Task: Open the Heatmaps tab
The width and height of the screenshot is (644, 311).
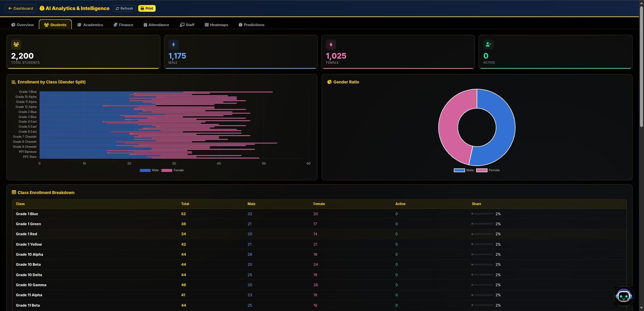Action: tap(216, 25)
